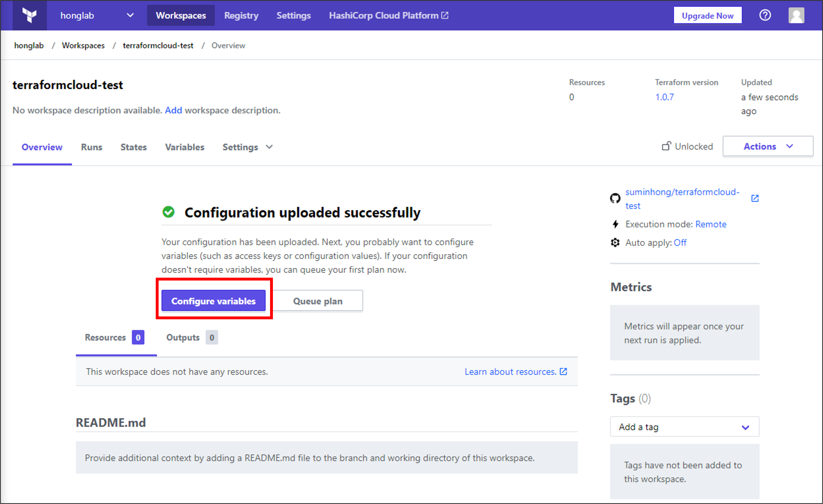Image resolution: width=823 pixels, height=504 pixels.
Task: Click the Upgrade Now button
Action: (707, 15)
